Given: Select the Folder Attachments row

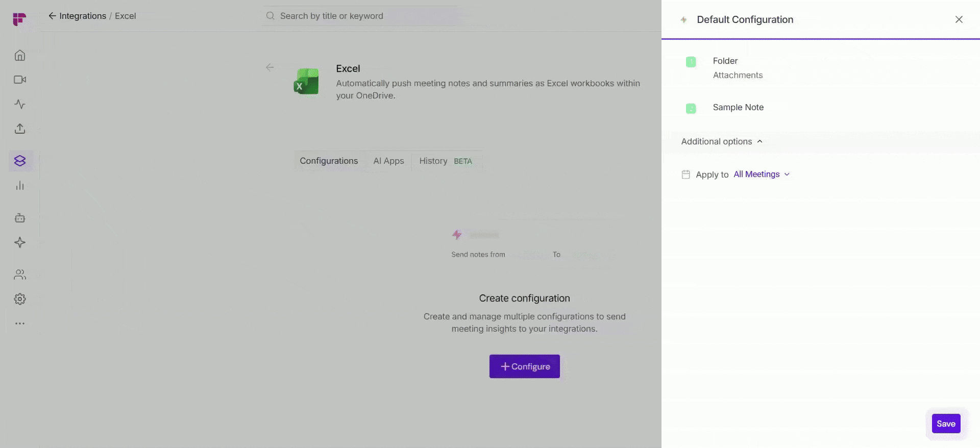Looking at the screenshot, I should pos(820,68).
